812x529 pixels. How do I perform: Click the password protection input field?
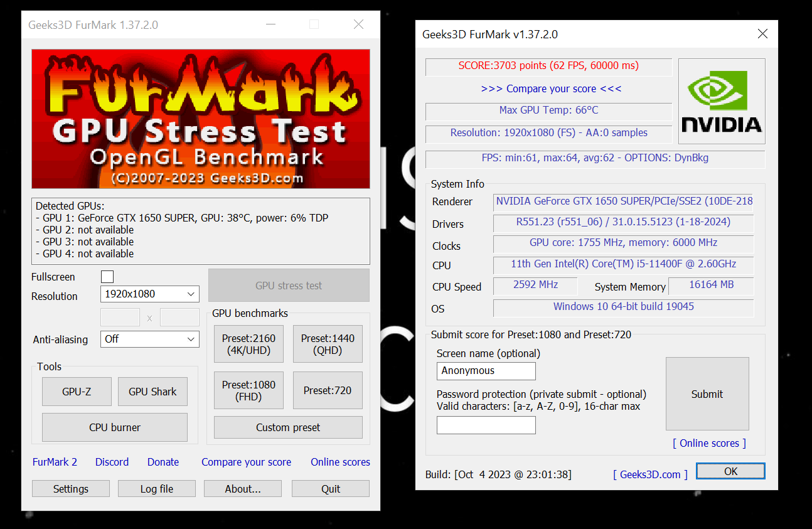(x=486, y=425)
